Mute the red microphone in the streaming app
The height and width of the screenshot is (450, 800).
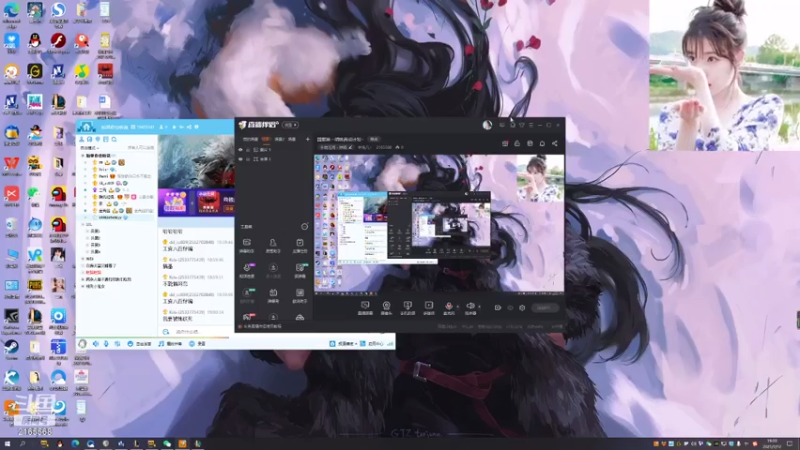pos(448,308)
